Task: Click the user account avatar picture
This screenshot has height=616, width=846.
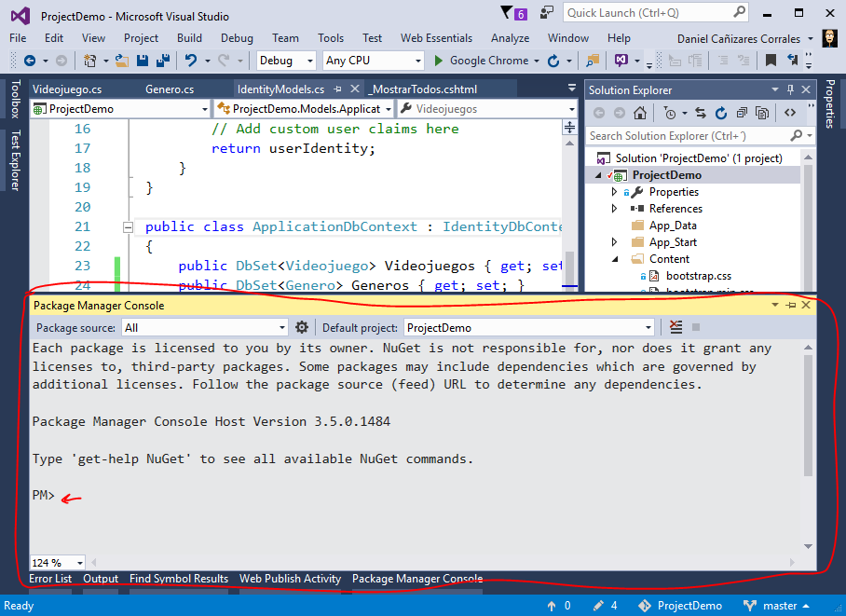Action: [830, 38]
